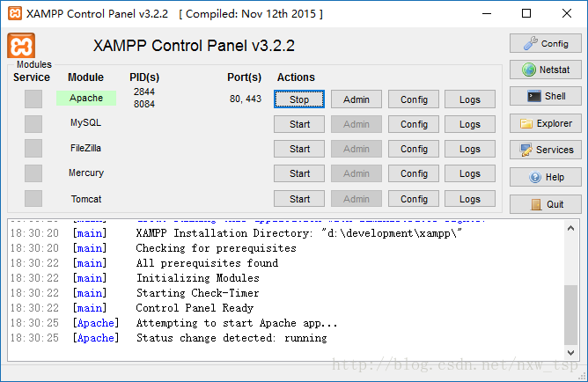Stop the Apache module
The image size is (588, 382).
[299, 99]
